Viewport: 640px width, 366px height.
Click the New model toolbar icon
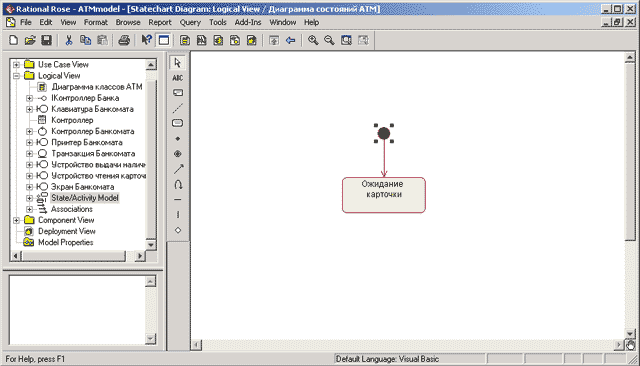tap(13, 40)
